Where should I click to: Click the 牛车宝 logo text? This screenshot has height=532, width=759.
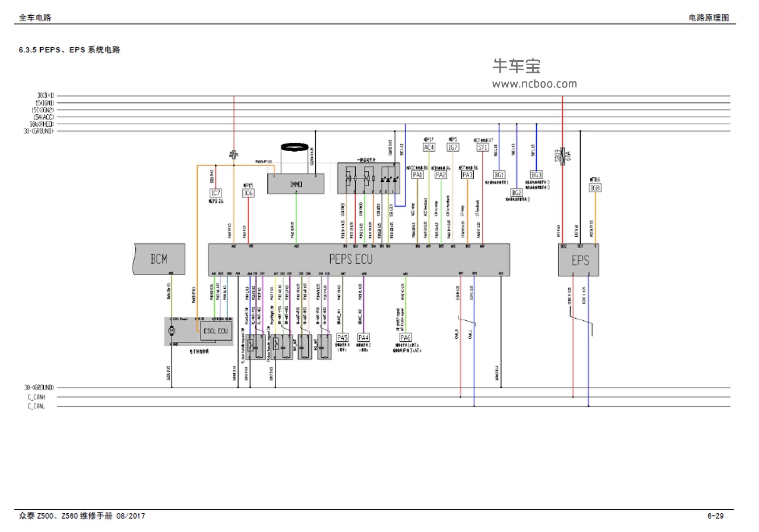[516, 66]
